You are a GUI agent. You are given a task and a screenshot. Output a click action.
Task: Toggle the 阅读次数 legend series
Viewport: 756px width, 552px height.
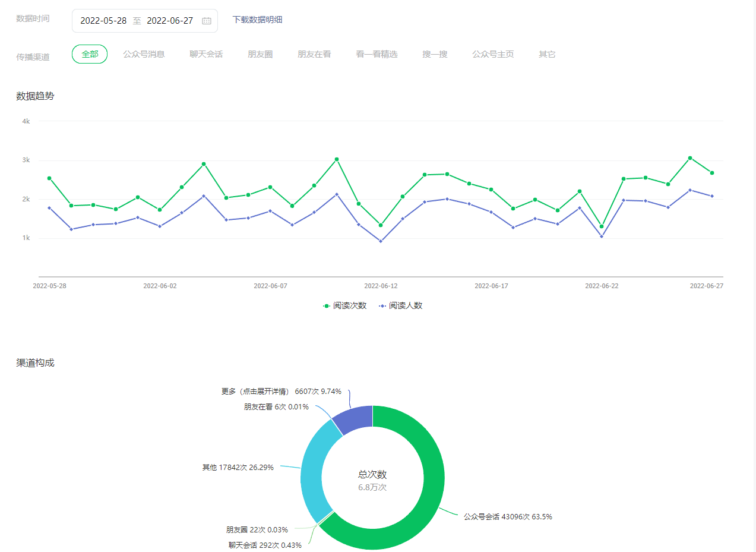(345, 305)
